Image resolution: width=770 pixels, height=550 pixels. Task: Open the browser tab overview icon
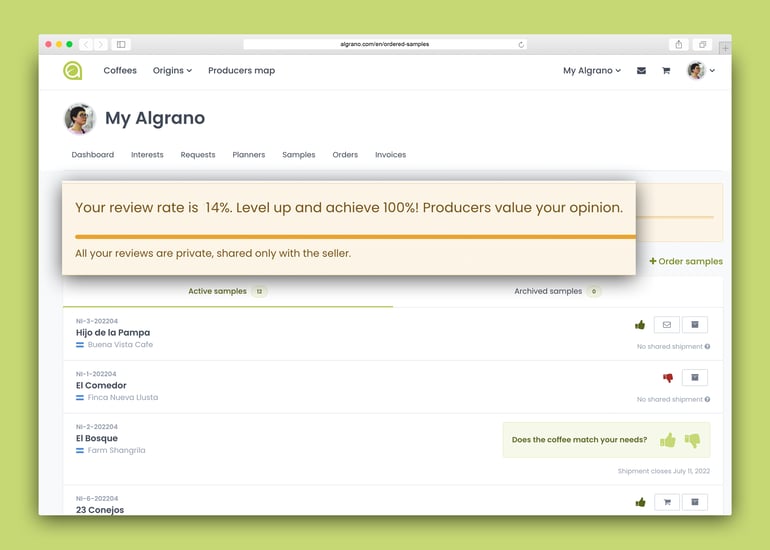(x=703, y=44)
